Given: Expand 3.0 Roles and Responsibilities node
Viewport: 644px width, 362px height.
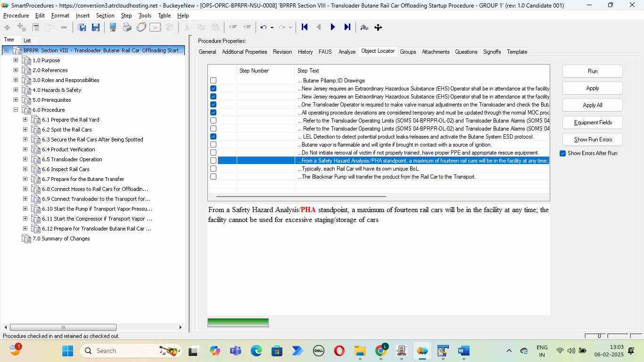Looking at the screenshot, I should coord(16,80).
